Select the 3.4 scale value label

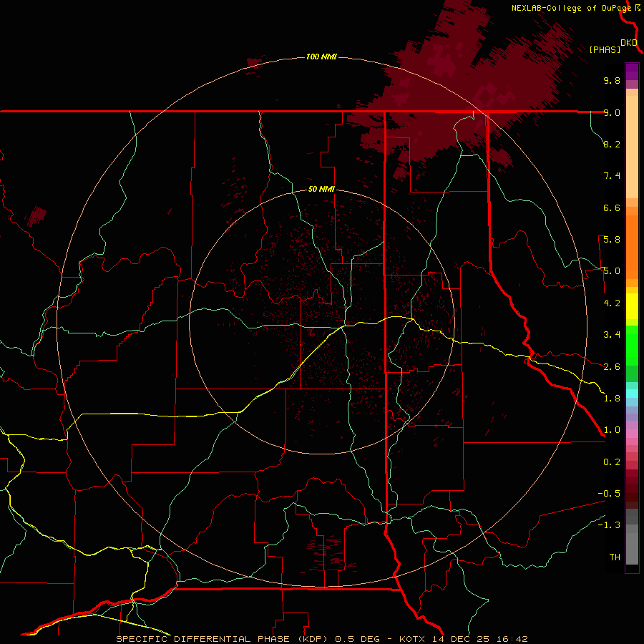point(612,335)
